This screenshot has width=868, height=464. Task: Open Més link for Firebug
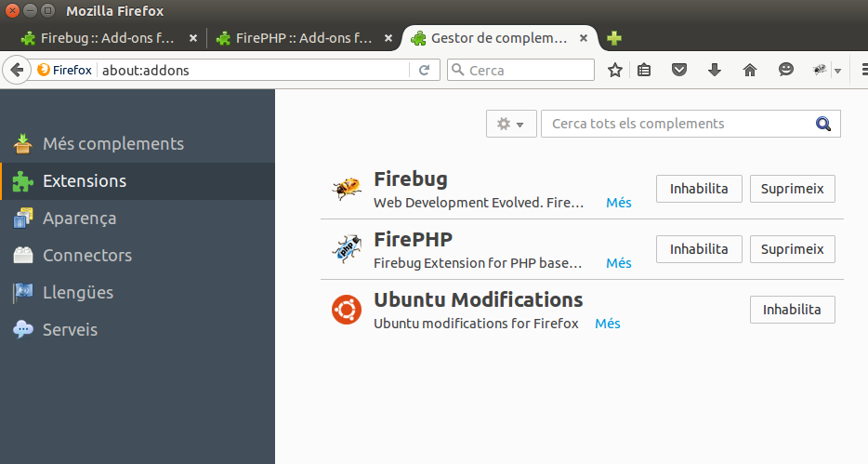(618, 203)
